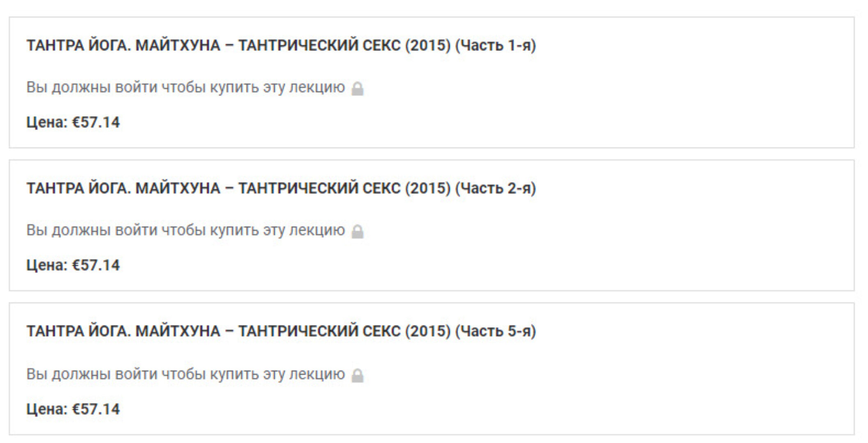Click the (Часть 1-я) label in first title
The image size is (868, 443).
[x=496, y=45]
